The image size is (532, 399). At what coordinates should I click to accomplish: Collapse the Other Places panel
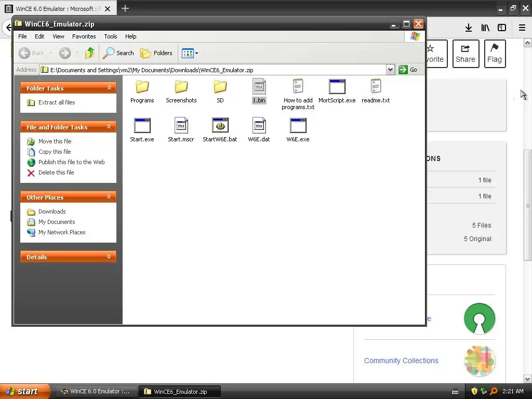tap(109, 197)
